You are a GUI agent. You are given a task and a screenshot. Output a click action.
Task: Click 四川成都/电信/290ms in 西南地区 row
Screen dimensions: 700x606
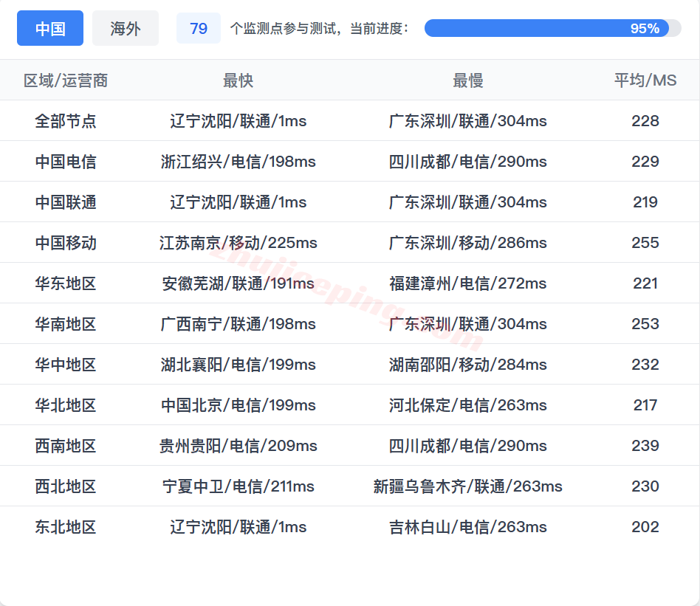[468, 446]
